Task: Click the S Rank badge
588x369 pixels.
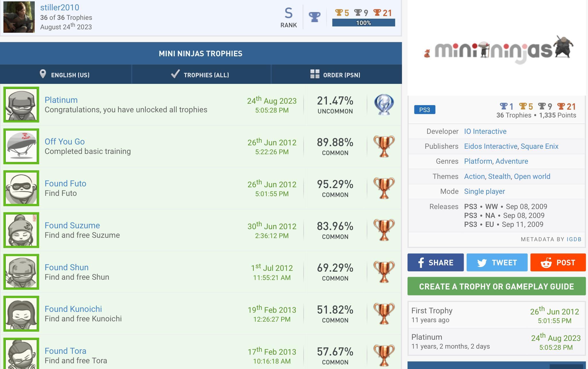Action: [x=289, y=18]
